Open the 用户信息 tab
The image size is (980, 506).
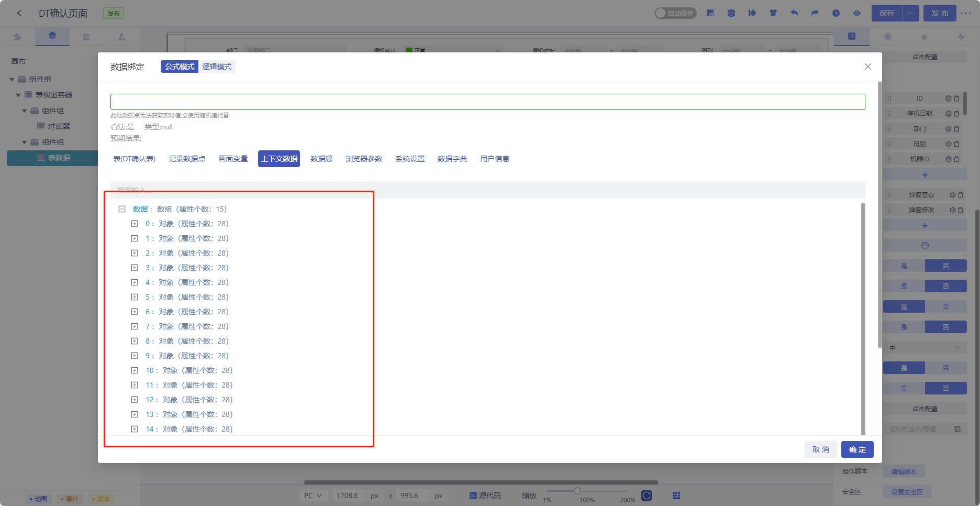pos(495,159)
